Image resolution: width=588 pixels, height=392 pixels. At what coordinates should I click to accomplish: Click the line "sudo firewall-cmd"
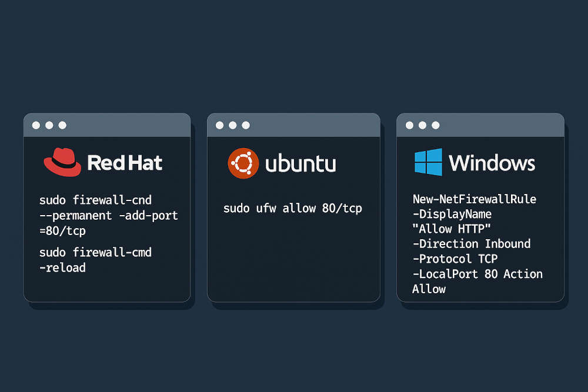click(x=96, y=252)
